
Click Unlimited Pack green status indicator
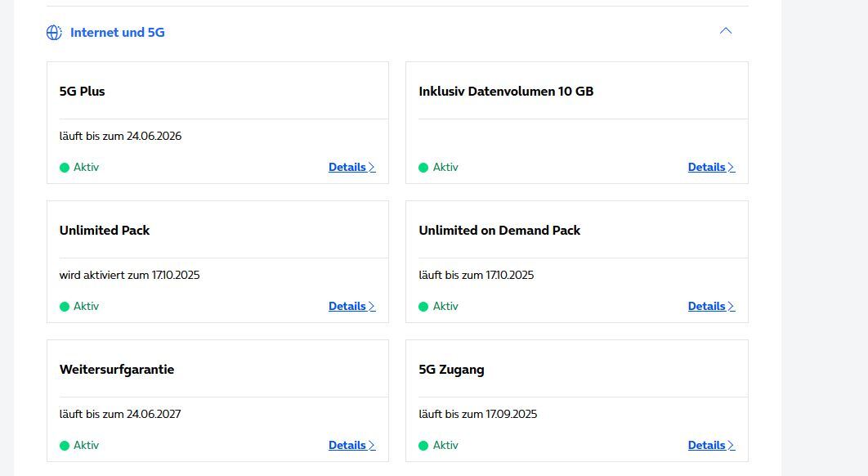point(65,307)
